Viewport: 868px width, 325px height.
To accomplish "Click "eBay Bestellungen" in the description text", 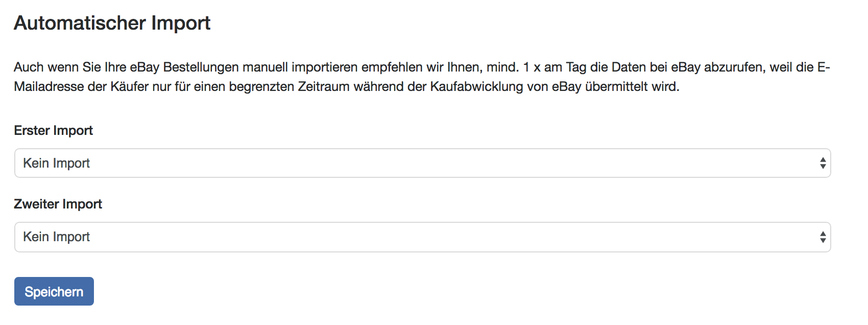I will pyautogui.click(x=184, y=67).
